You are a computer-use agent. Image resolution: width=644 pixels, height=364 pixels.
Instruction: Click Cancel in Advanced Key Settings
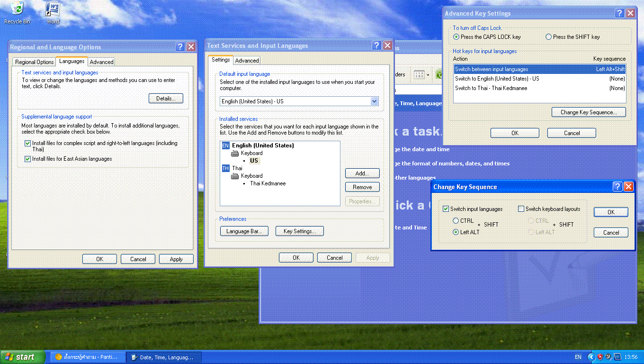[x=572, y=133]
